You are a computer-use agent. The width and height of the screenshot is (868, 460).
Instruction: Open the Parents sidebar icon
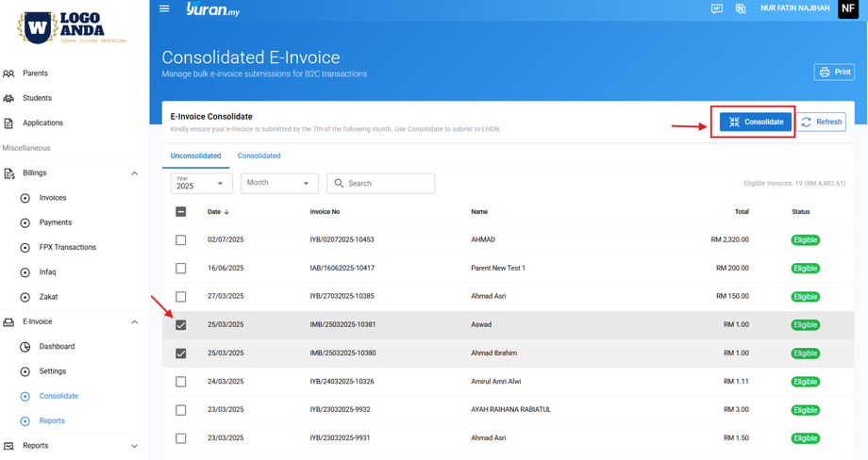8,74
